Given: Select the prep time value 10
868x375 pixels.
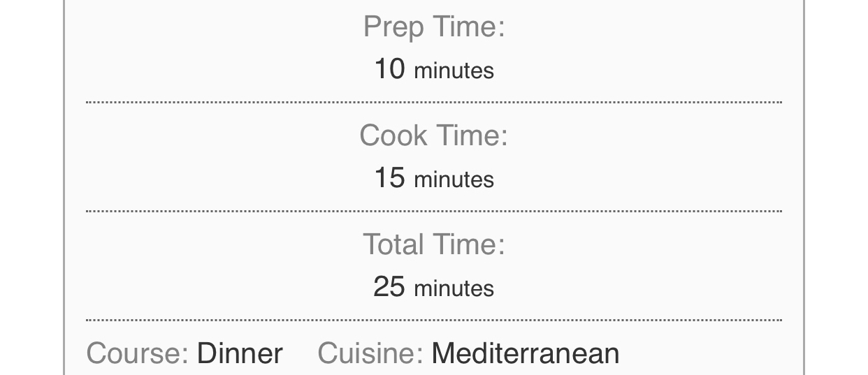Looking at the screenshot, I should [389, 69].
